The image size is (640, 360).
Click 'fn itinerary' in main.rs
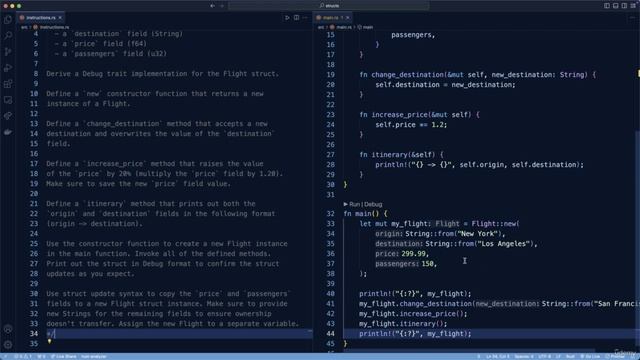tap(384, 155)
